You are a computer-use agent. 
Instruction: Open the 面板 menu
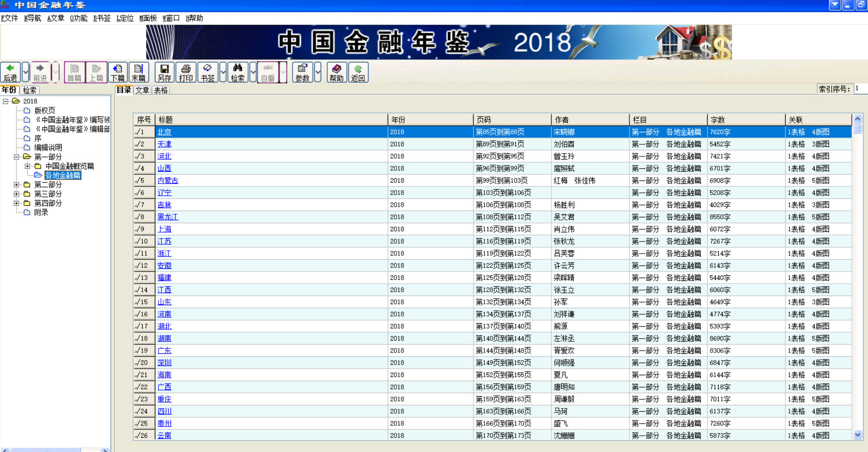pos(148,18)
